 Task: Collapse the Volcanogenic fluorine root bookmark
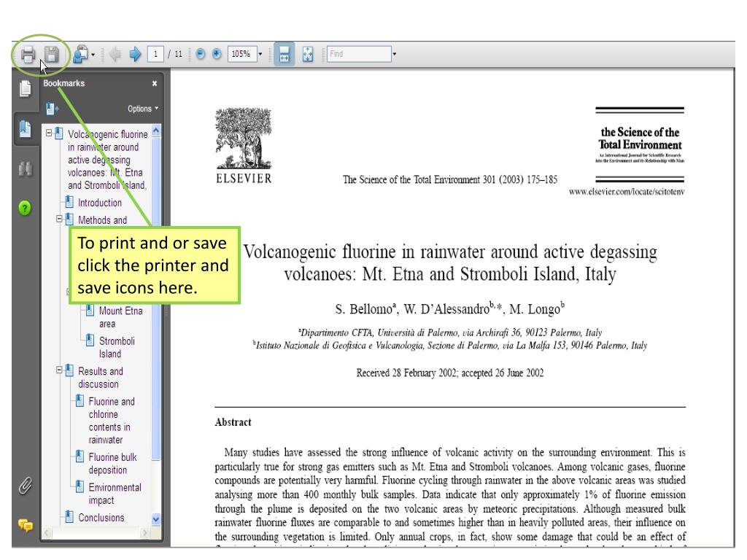coord(49,133)
